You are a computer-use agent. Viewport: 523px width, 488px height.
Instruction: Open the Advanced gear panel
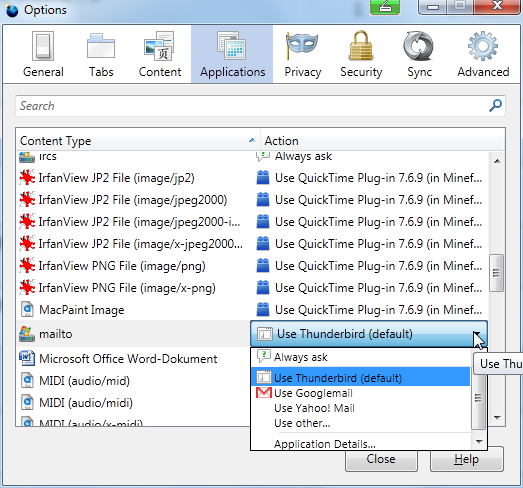(x=483, y=54)
